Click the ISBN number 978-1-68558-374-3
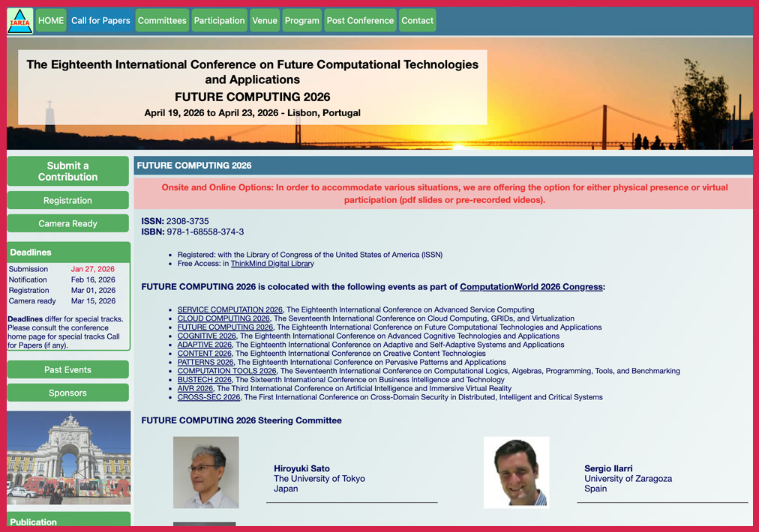 205,232
